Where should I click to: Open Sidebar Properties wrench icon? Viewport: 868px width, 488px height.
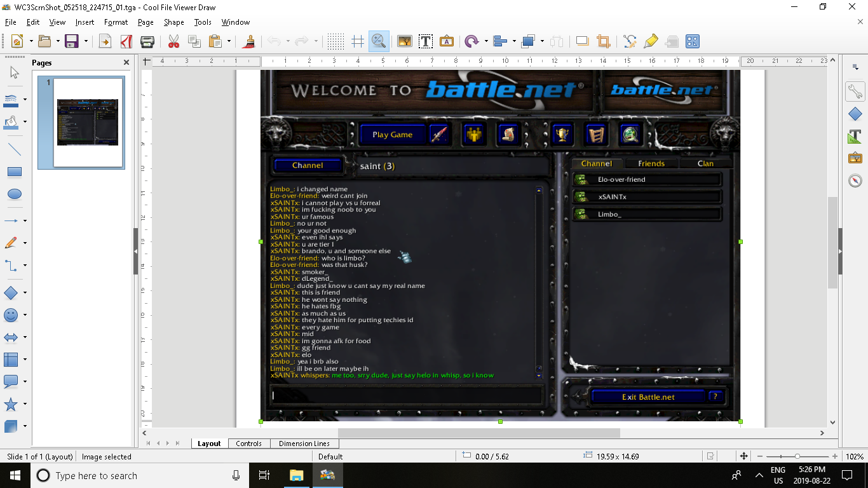pos(855,91)
